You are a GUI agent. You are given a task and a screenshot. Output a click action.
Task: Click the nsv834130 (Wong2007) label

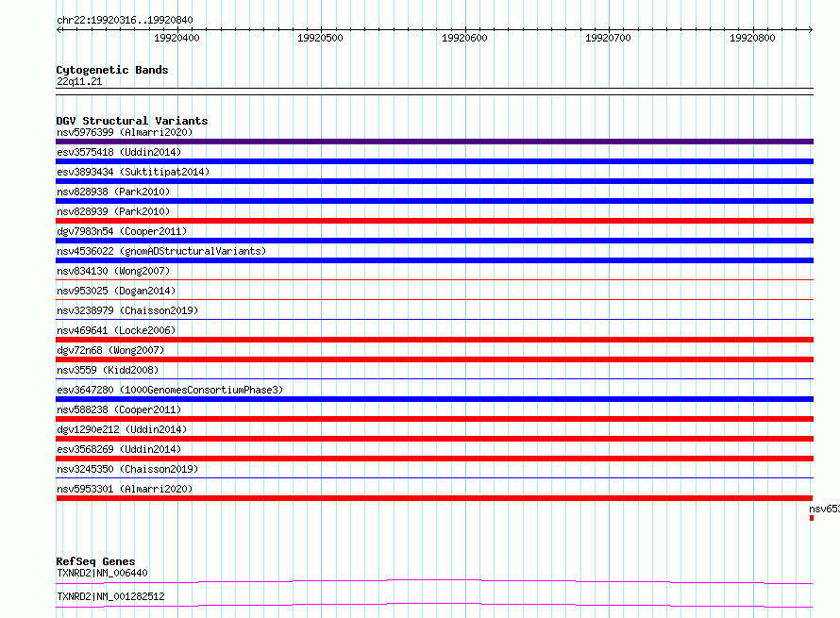click(113, 271)
